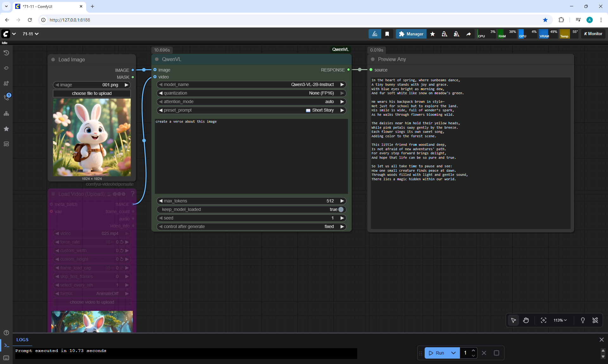The image size is (608, 364).
Task: Toggle keep_model_loaded switch
Action: pos(341,209)
